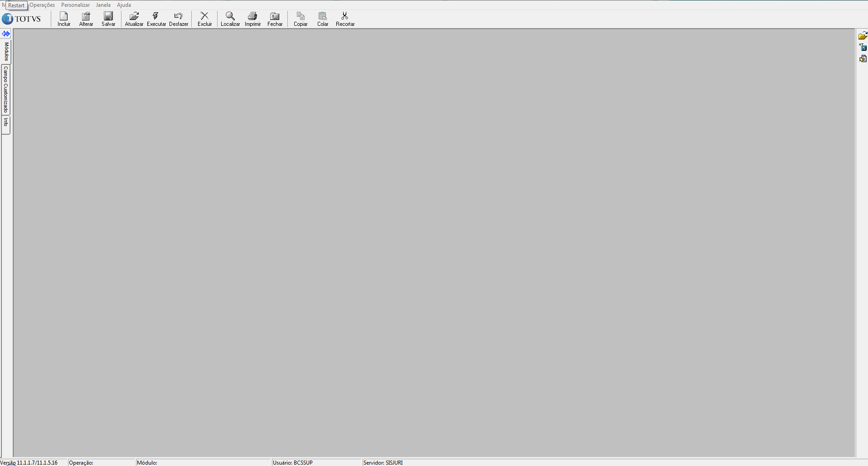Click the Desfazer undo icon

click(179, 19)
